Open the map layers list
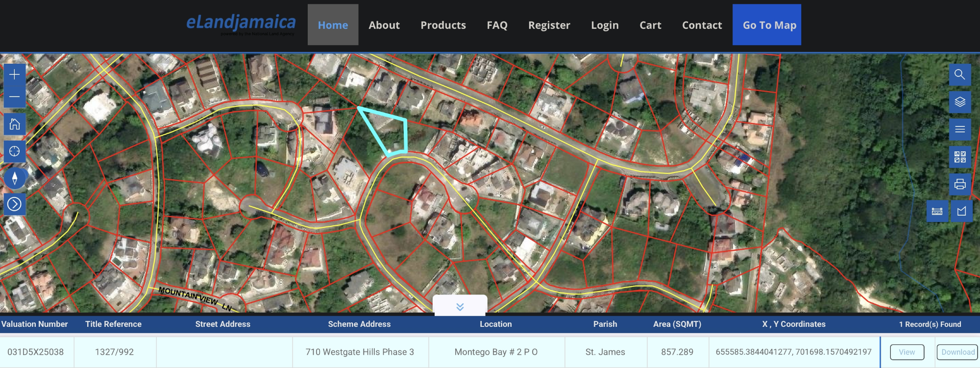The height and width of the screenshot is (368, 980). 960,102
